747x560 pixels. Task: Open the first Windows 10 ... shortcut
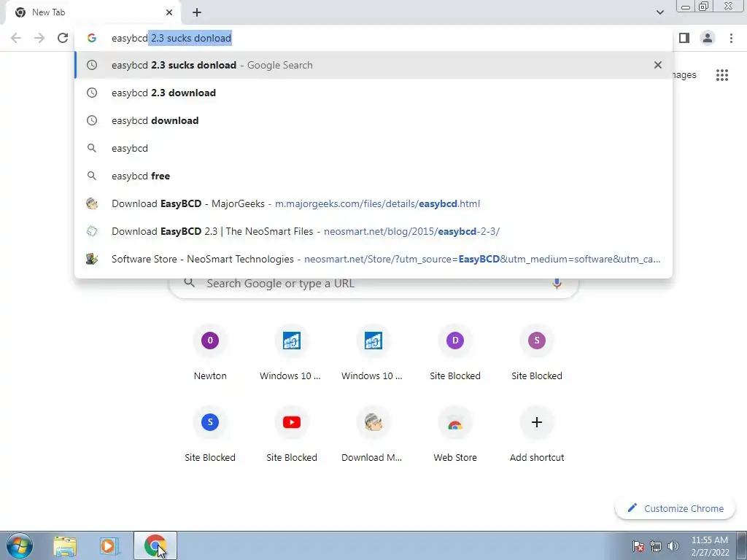[x=290, y=352]
